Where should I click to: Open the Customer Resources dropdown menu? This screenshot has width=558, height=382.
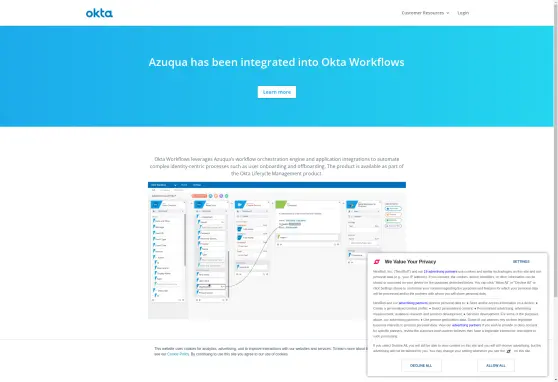[x=425, y=13]
